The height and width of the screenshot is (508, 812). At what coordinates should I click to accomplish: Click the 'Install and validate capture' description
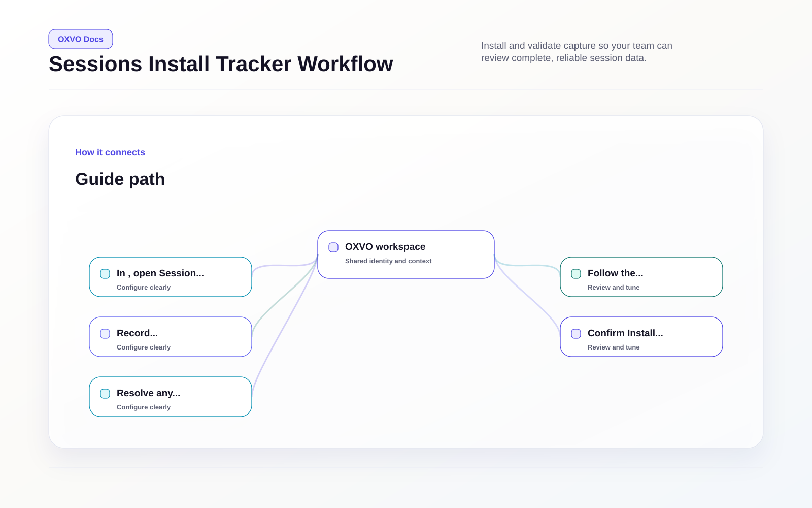577,52
